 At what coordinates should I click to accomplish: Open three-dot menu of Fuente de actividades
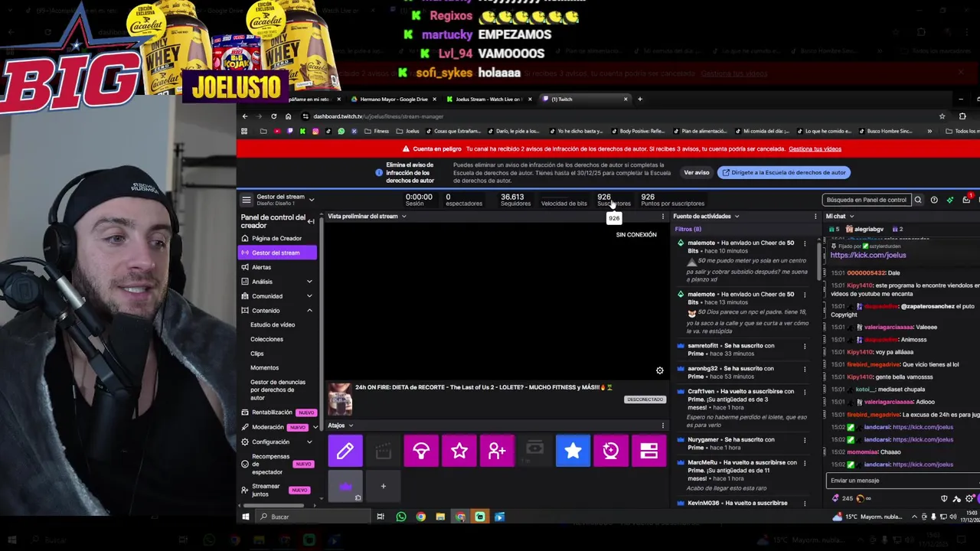[x=815, y=217]
